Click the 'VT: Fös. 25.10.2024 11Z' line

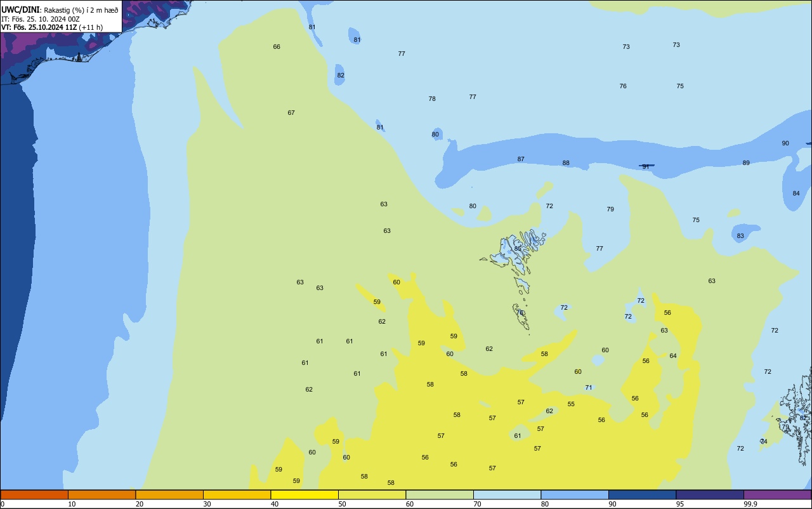[x=52, y=27]
